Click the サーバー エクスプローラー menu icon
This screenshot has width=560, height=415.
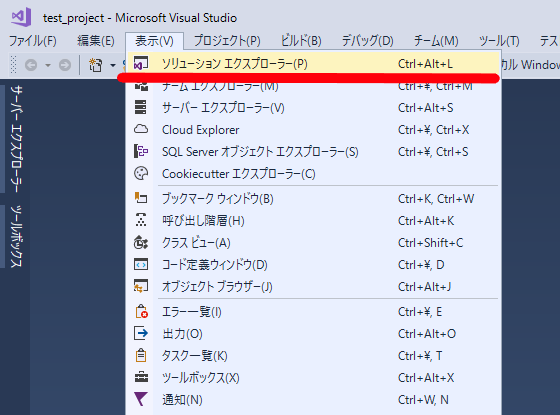141,108
